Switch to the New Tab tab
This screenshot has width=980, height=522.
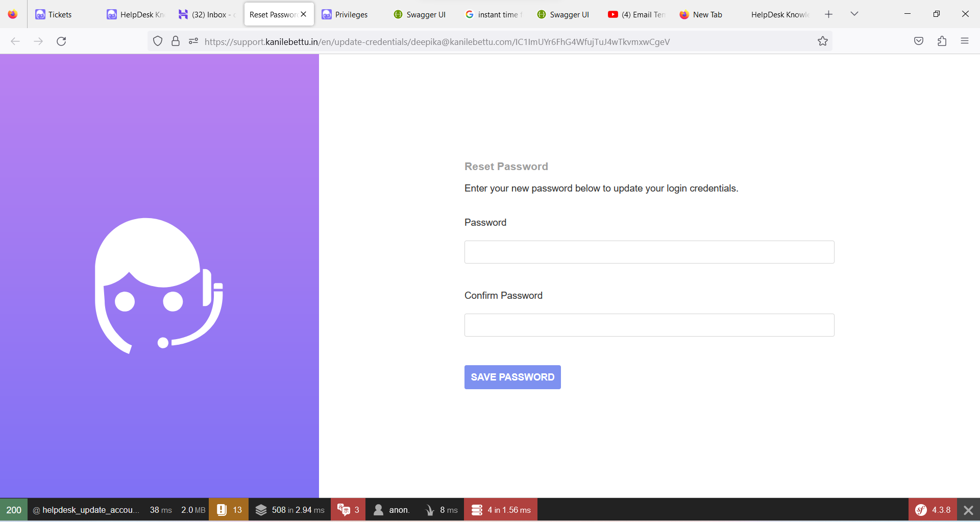(709, 14)
